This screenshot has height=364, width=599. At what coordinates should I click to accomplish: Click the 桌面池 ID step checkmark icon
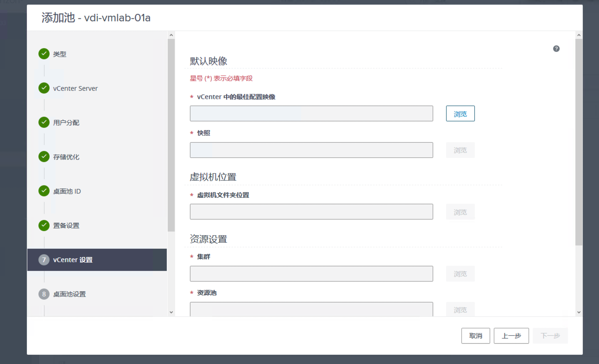(44, 191)
